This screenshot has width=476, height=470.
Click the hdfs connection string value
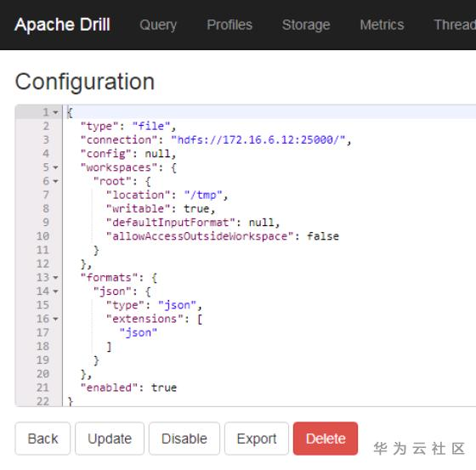click(258, 140)
